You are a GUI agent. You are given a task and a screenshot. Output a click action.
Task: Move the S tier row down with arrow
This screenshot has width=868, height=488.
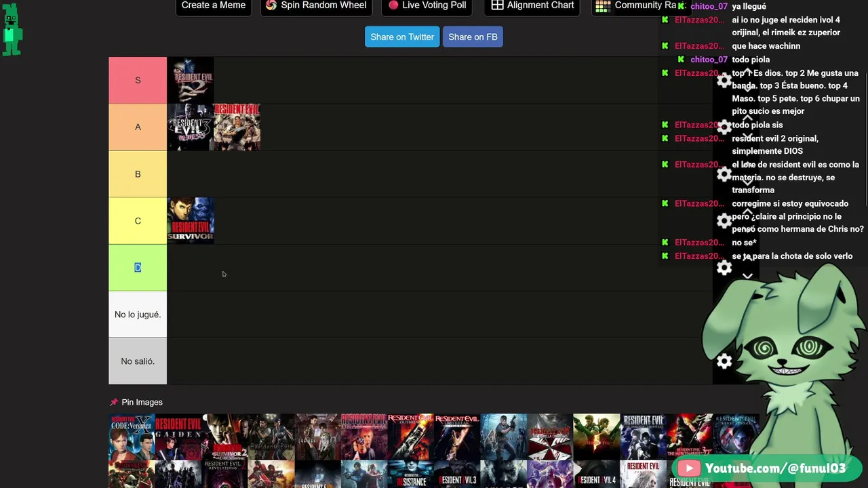coord(747,89)
